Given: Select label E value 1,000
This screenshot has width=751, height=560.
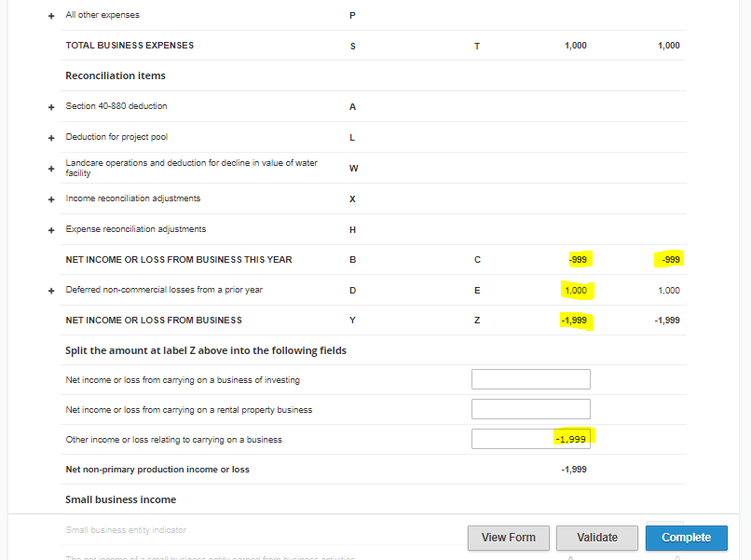Looking at the screenshot, I should click(x=576, y=291).
